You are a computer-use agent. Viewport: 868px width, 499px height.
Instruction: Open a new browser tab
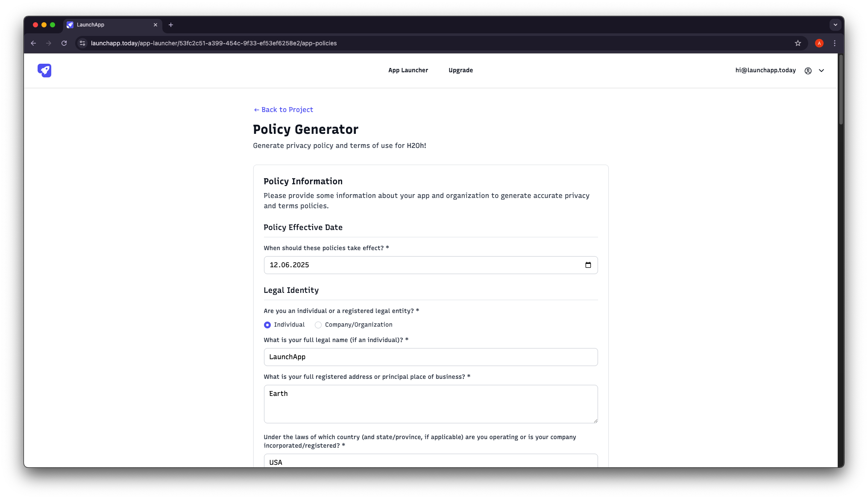pos(171,25)
